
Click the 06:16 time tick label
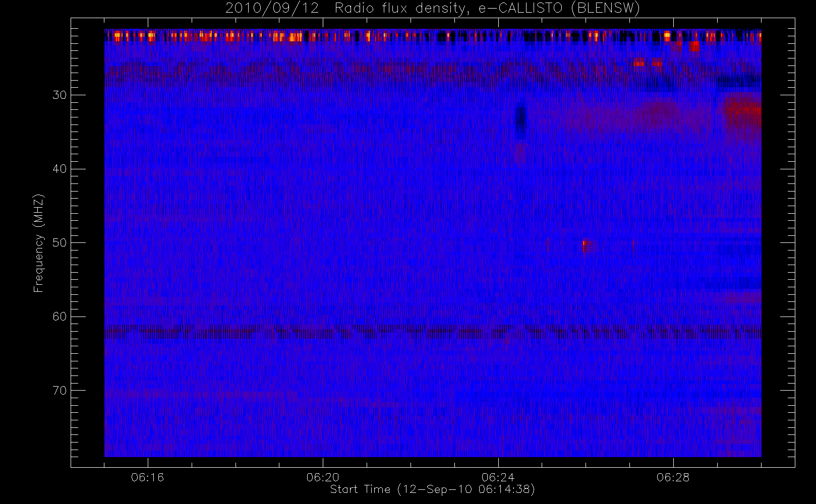point(147,477)
